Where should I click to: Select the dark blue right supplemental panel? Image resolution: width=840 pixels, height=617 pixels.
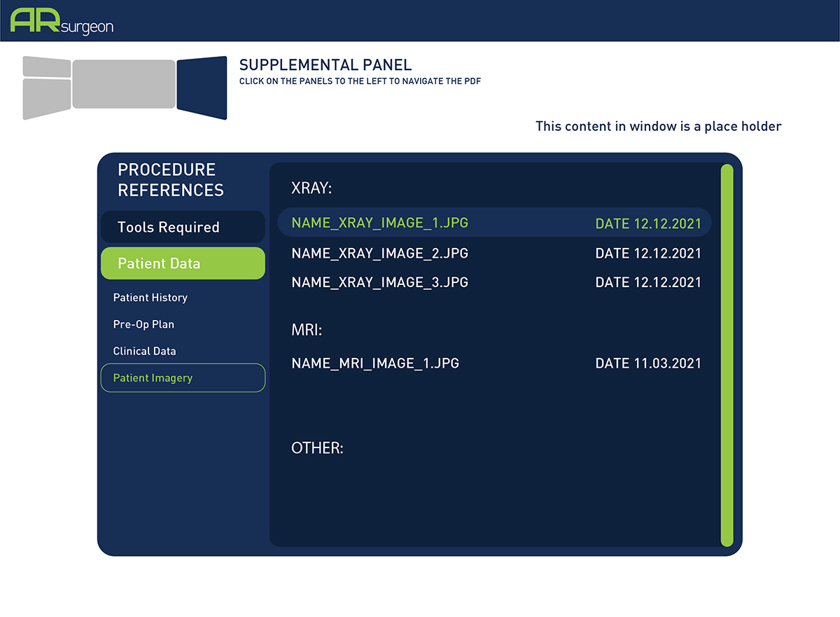coord(202,88)
